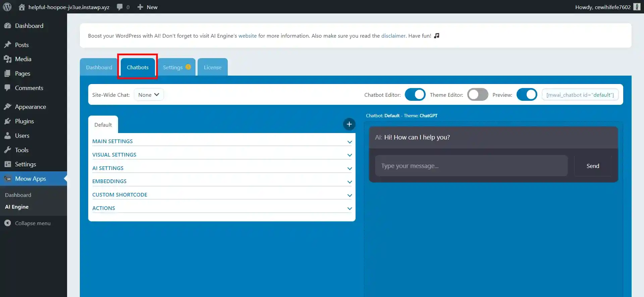The image size is (644, 297).
Task: Open user avatar at top right
Action: (637, 7)
